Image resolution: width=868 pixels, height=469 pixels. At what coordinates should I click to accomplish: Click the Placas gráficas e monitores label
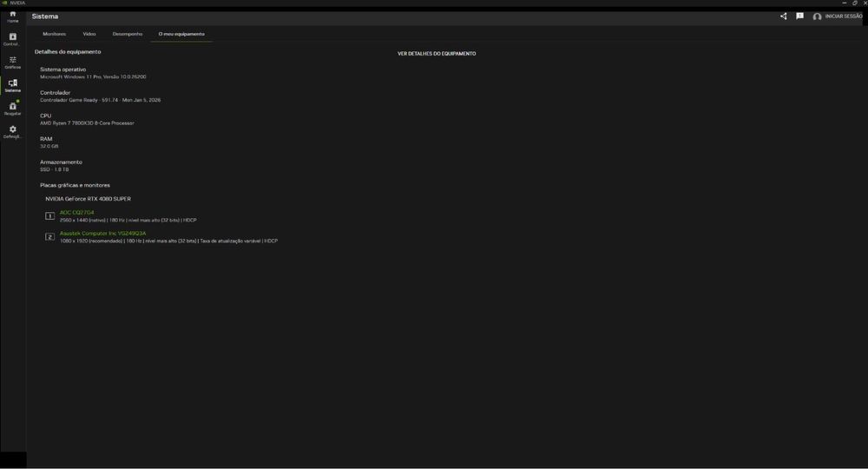click(x=75, y=186)
